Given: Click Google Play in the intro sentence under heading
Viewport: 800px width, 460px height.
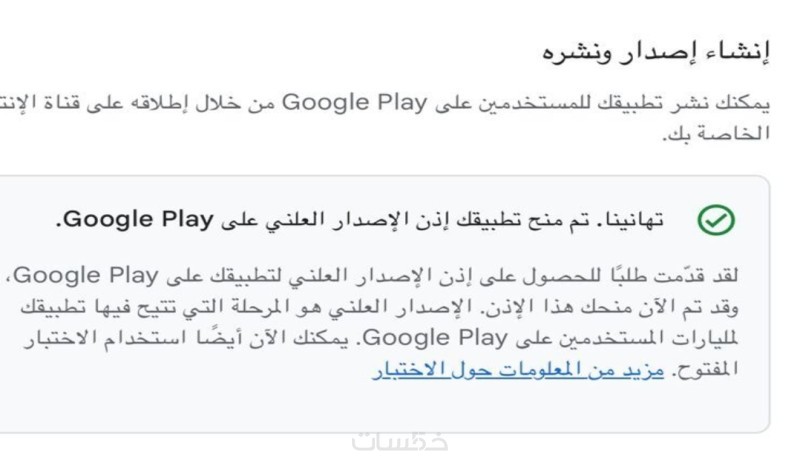Looking at the screenshot, I should pos(355,103).
